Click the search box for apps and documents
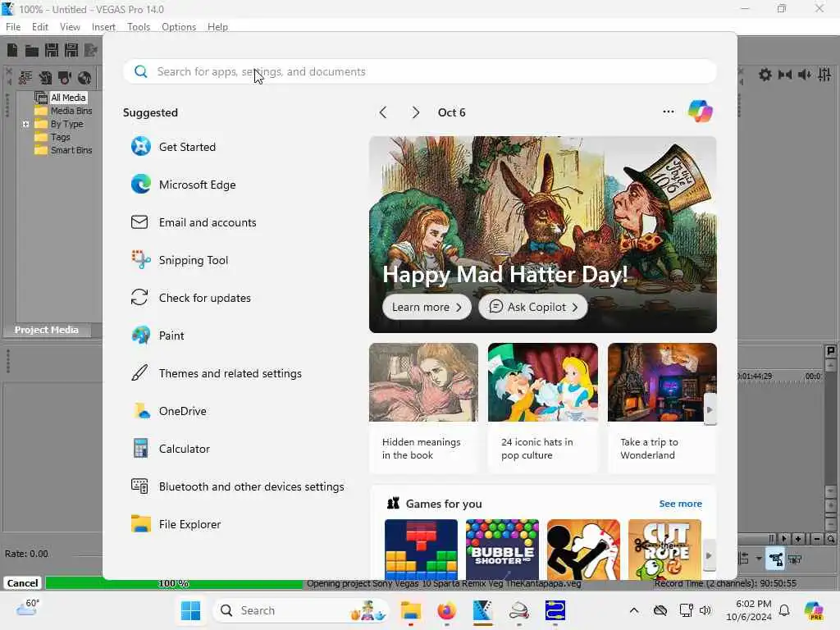This screenshot has height=630, width=840. 420,71
